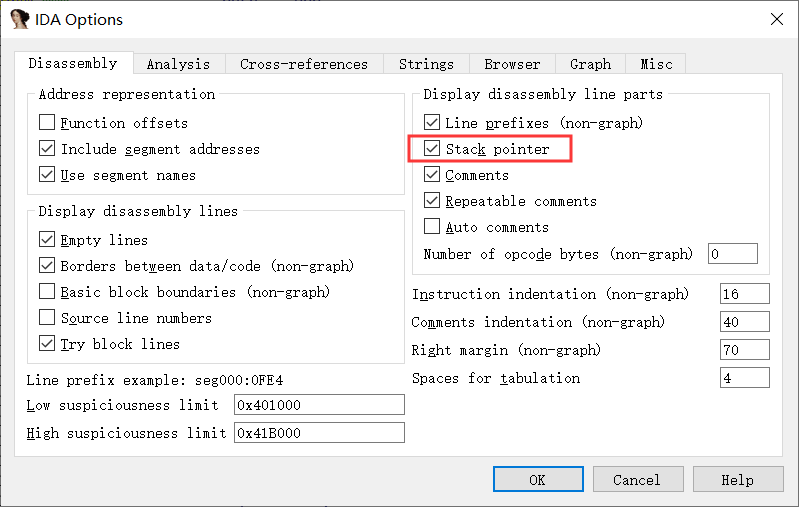Open the Graph tab
799x507 pixels.
coord(590,64)
